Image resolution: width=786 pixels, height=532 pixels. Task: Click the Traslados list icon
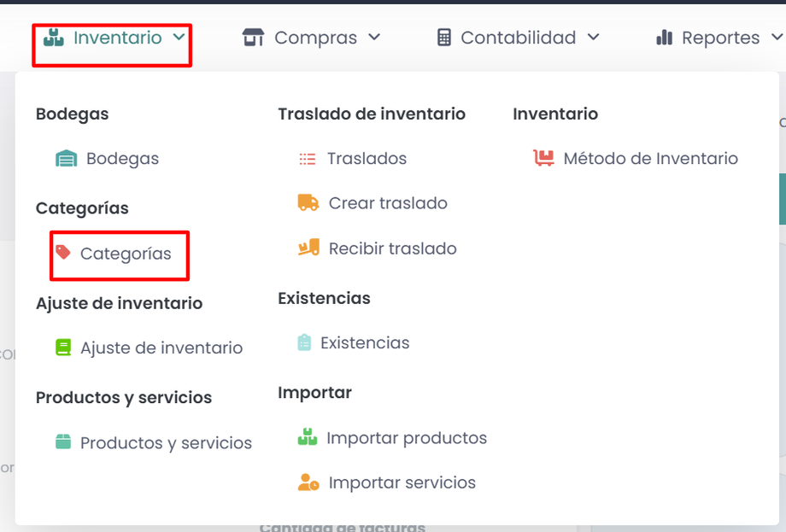[307, 159]
